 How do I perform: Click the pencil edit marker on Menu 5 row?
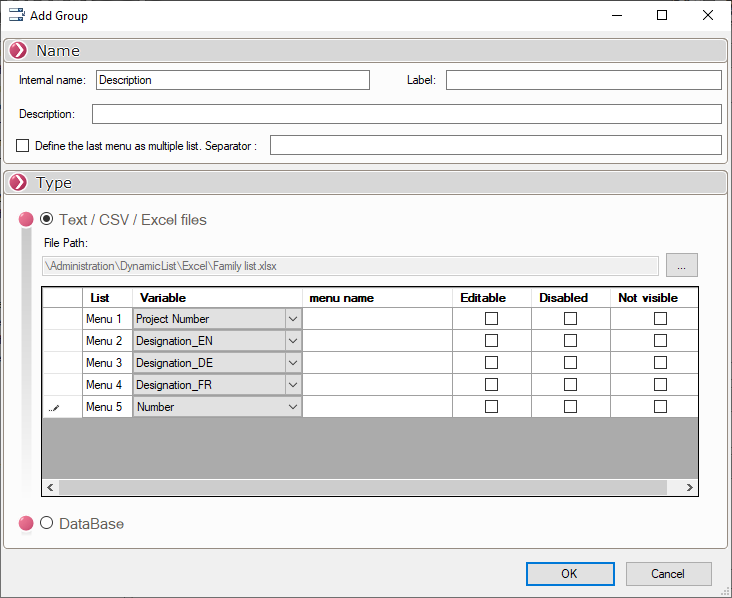(55, 408)
